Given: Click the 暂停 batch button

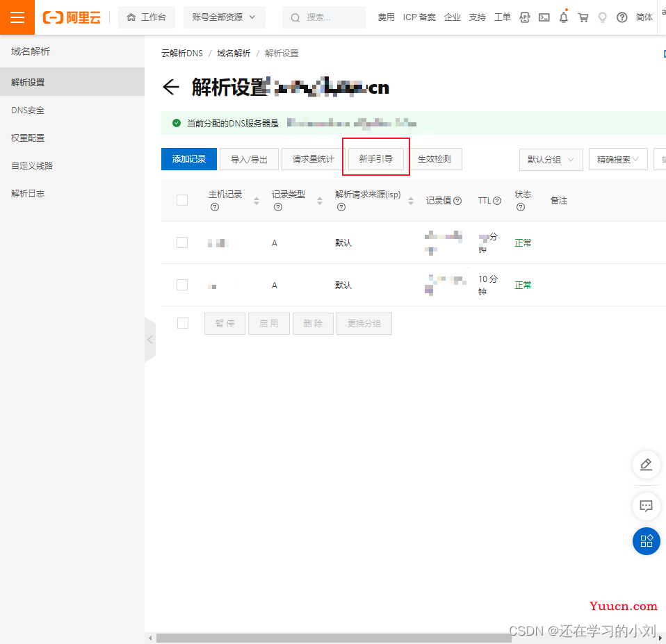Looking at the screenshot, I should point(225,324).
